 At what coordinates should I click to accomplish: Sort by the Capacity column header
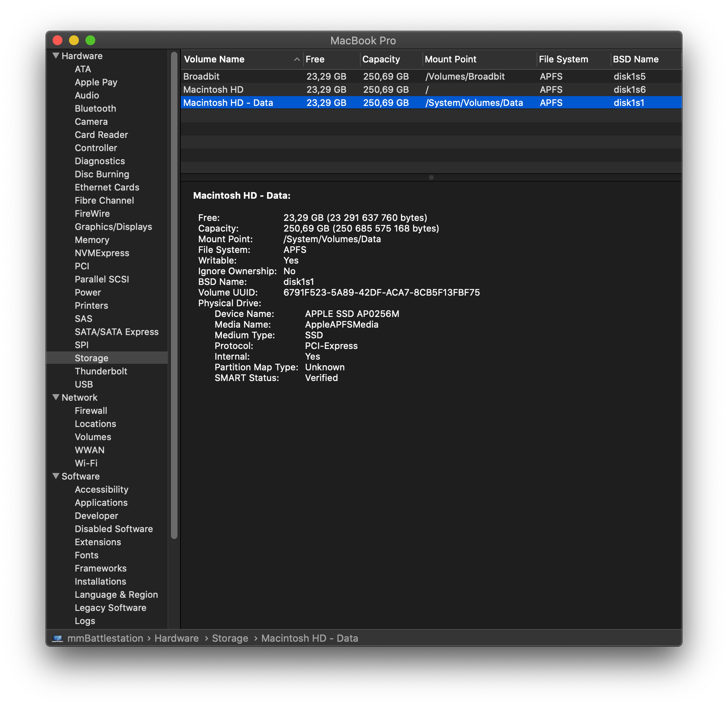[x=390, y=60]
